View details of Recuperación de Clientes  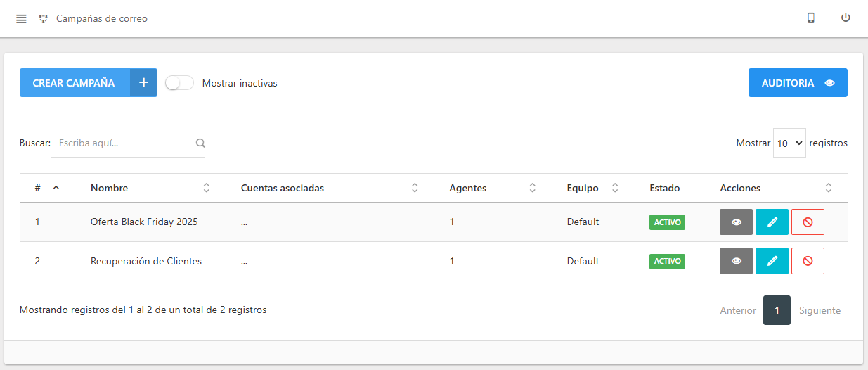pyautogui.click(x=736, y=261)
